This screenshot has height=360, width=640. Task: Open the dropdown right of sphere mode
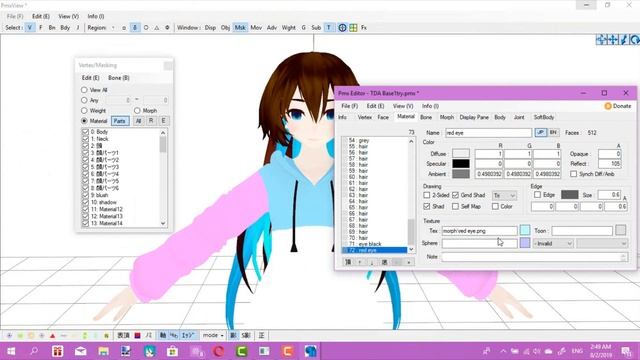coord(602,243)
